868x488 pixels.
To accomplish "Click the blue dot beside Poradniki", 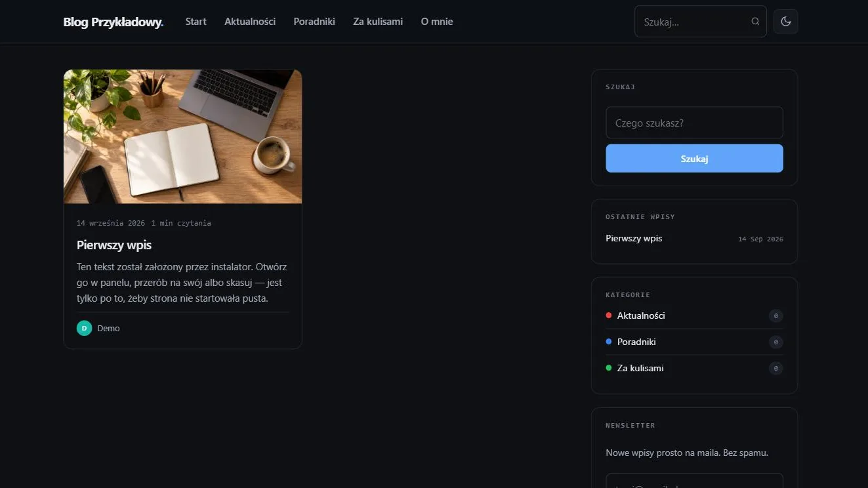I will point(609,342).
